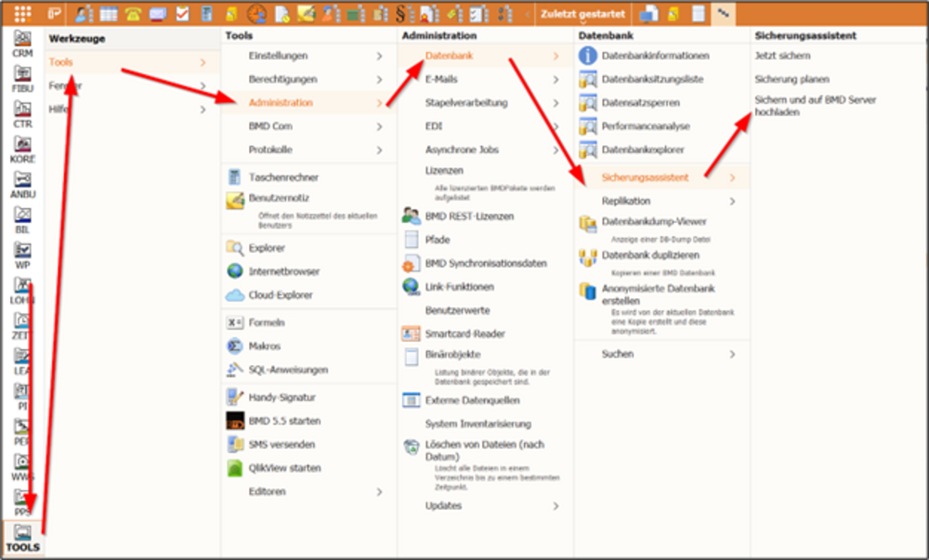Image resolution: width=929 pixels, height=560 pixels.
Task: Expand Replikation submenu
Action: click(661, 201)
